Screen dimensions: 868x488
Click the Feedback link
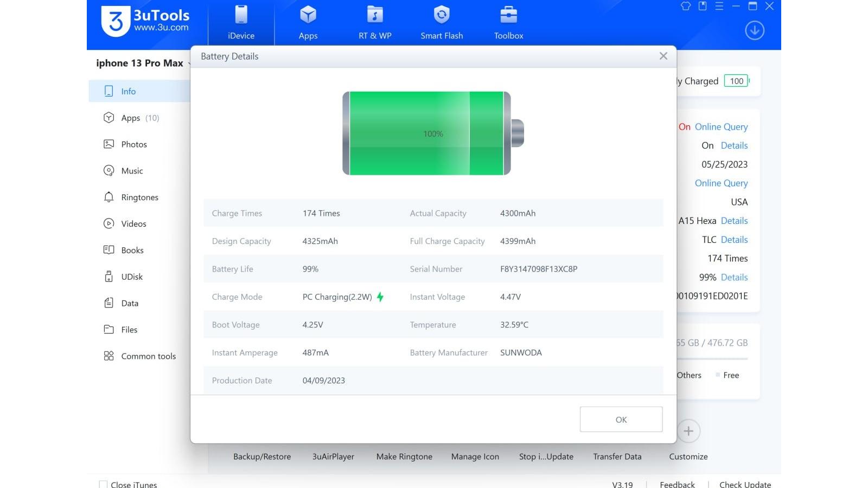click(677, 484)
